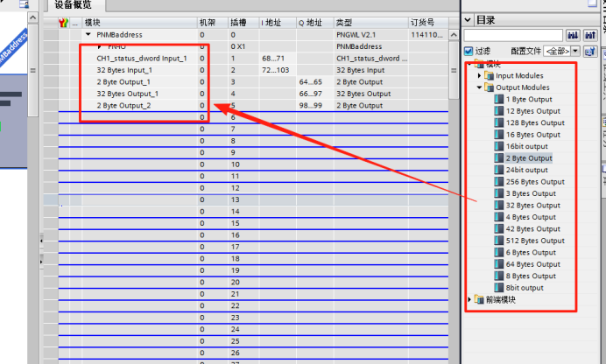Click the icon beside 12 Bytes Output

coord(498,111)
